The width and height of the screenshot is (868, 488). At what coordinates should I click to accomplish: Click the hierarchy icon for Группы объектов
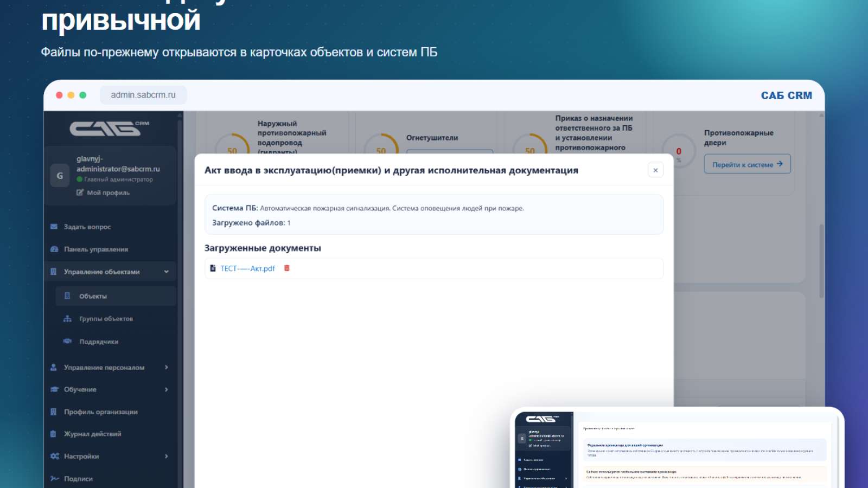(67, 319)
